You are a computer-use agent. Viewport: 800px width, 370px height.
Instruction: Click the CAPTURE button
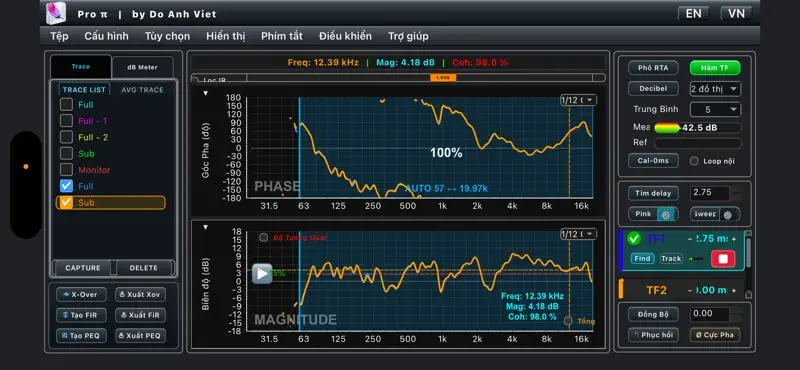[83, 268]
